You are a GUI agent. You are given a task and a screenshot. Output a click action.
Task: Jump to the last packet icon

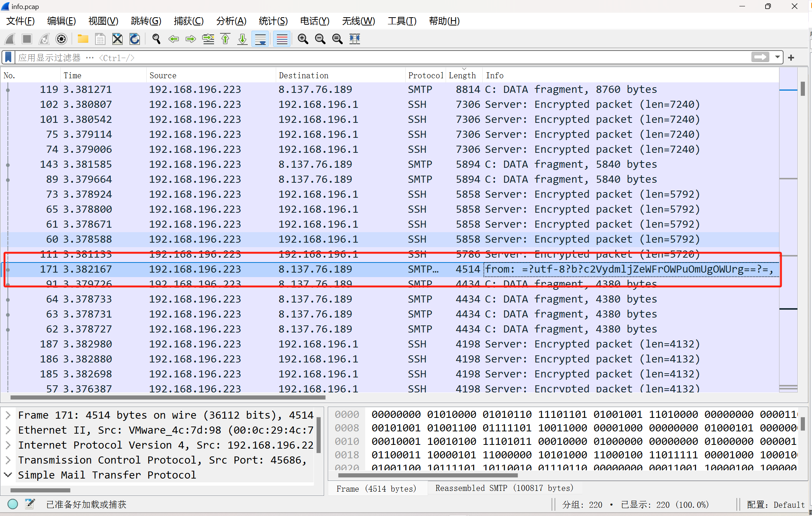point(242,39)
